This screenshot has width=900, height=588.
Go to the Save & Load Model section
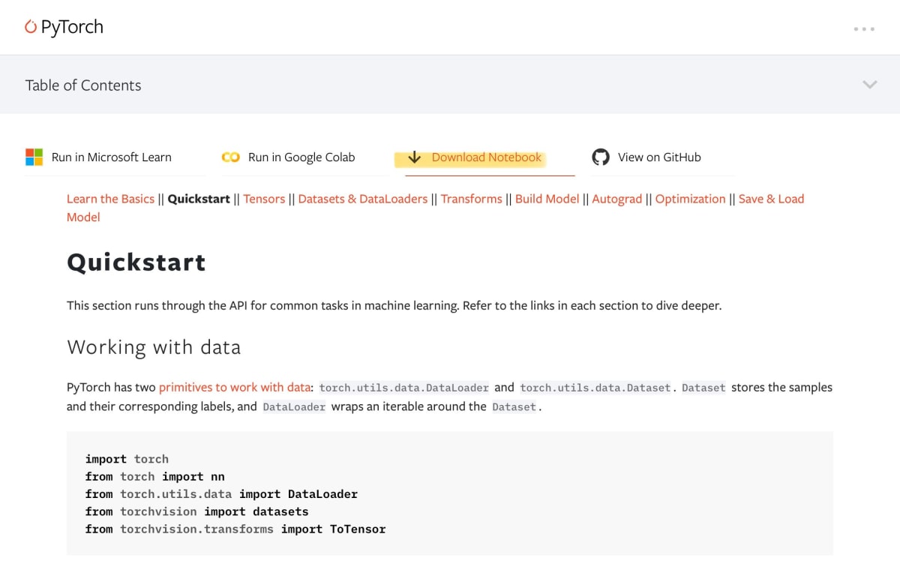[771, 199]
